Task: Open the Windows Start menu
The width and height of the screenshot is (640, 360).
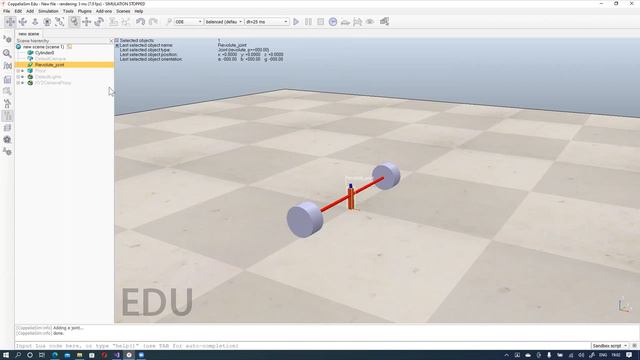Action: (6, 355)
